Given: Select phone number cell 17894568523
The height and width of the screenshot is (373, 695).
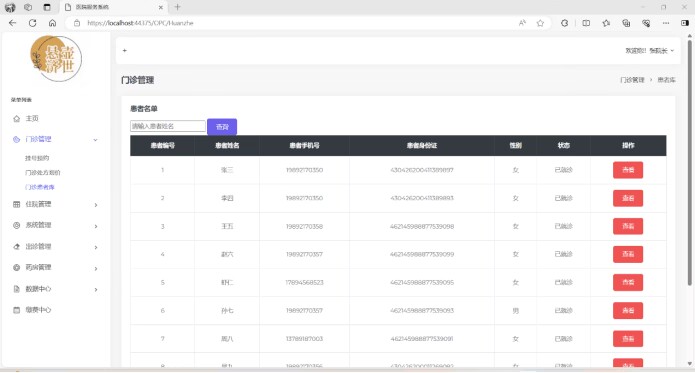Looking at the screenshot, I should [304, 282].
